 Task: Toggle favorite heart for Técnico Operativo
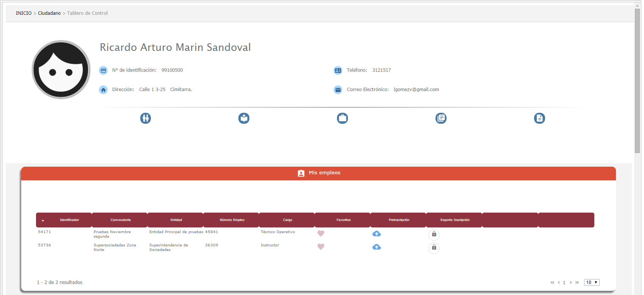321,233
